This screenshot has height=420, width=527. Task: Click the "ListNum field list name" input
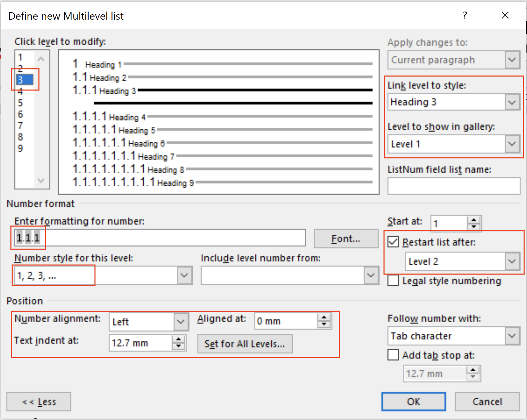pos(453,186)
